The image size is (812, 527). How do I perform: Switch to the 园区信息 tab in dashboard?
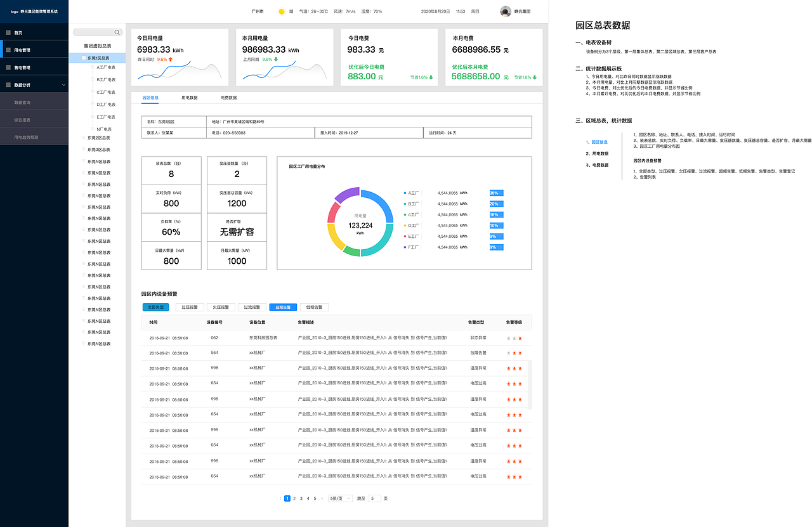(151, 98)
